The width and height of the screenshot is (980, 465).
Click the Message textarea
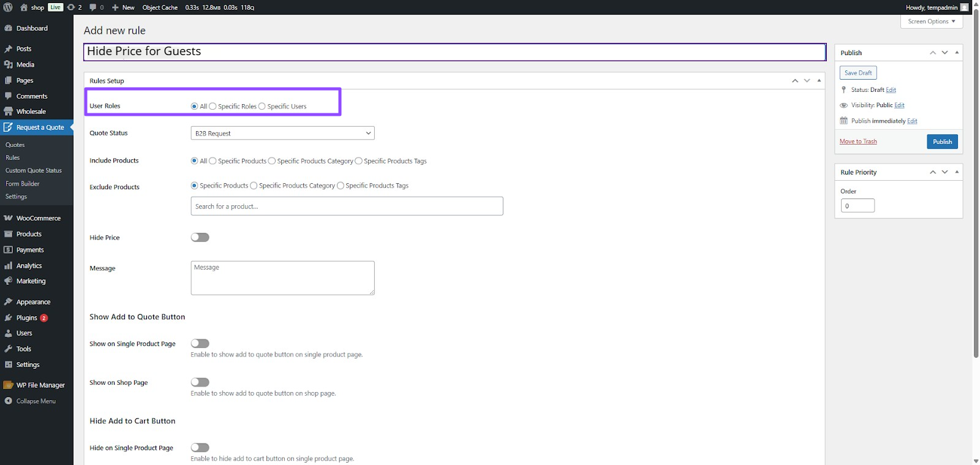(x=282, y=278)
